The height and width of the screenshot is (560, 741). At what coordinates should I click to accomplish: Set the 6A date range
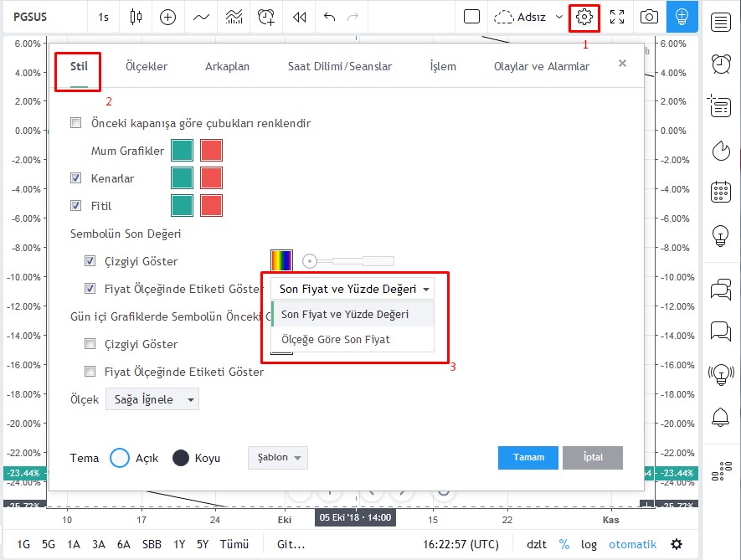pyautogui.click(x=123, y=544)
